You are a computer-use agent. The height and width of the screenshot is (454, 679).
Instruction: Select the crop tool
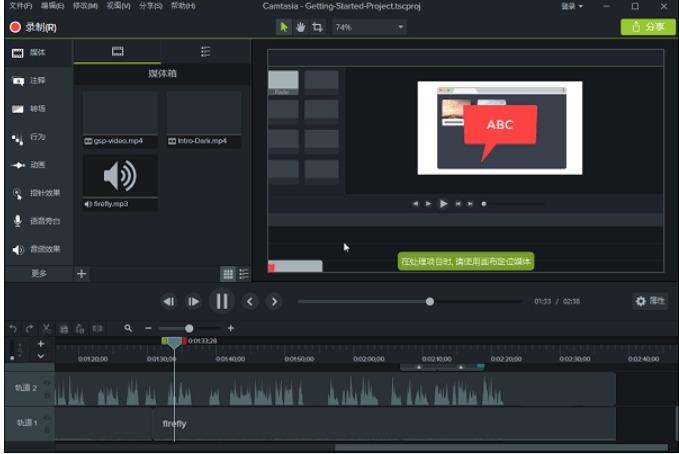[317, 27]
